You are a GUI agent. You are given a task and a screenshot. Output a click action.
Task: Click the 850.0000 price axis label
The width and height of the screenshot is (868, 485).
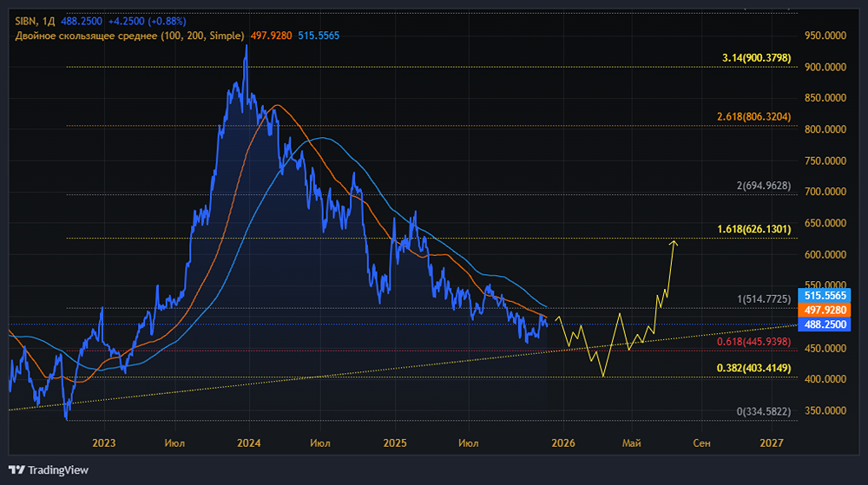point(825,98)
